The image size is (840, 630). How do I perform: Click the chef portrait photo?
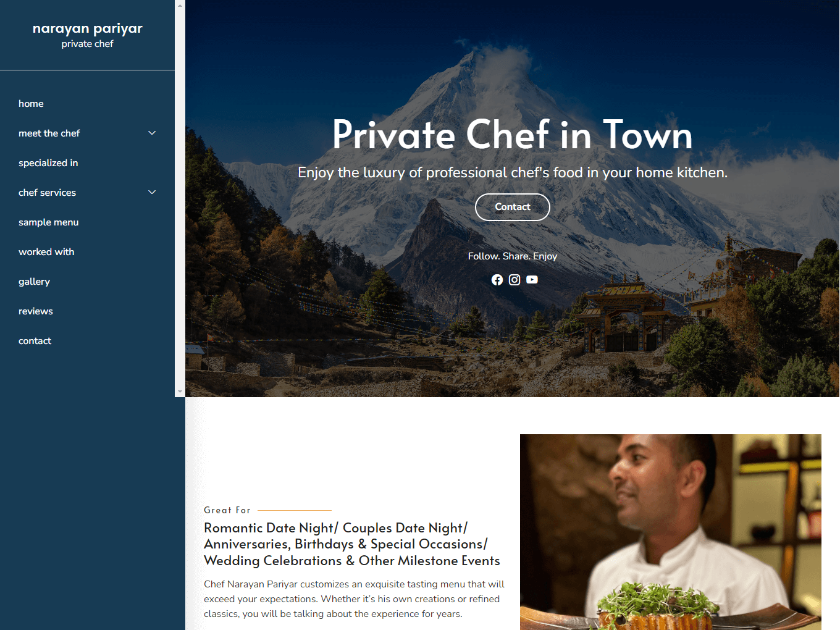pos(671,532)
